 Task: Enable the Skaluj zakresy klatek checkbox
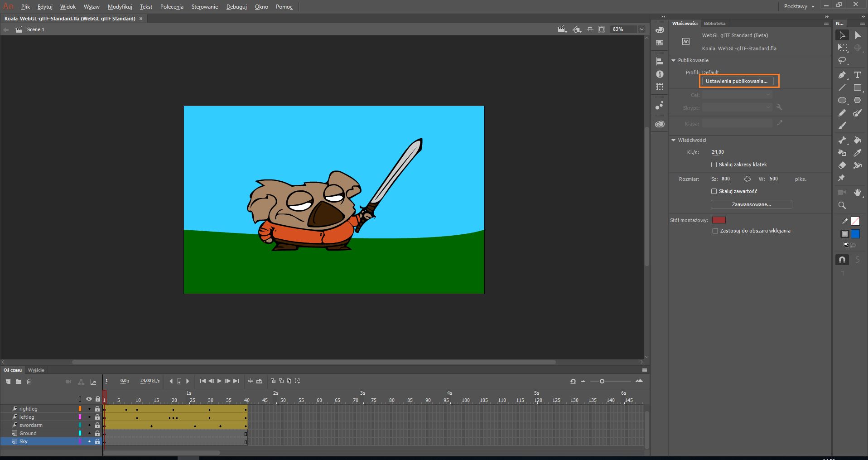point(714,165)
